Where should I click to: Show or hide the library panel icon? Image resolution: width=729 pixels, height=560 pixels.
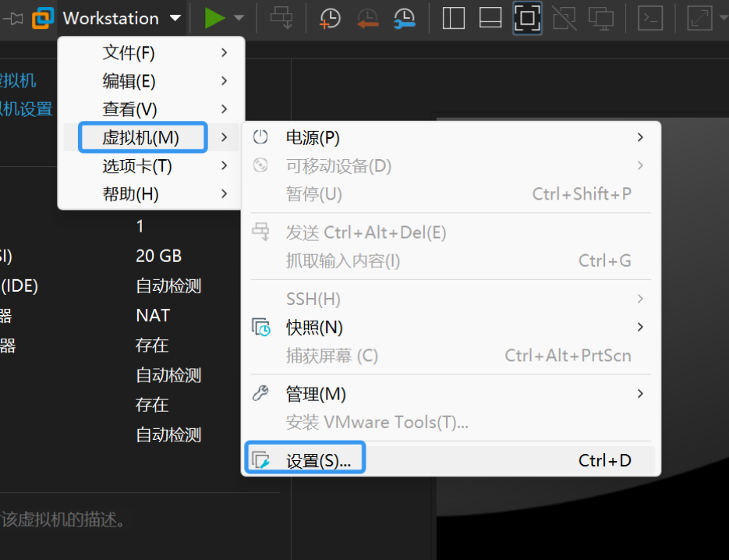click(452, 17)
